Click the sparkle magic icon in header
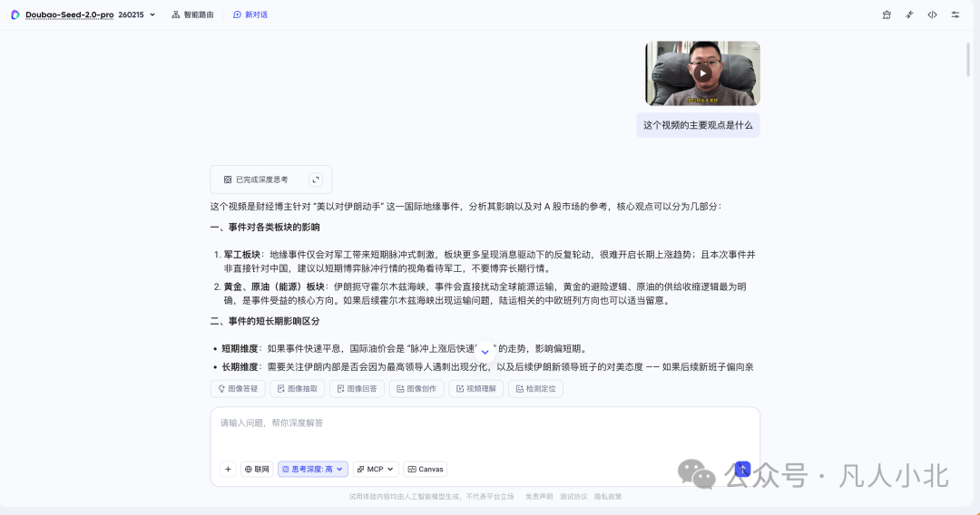 point(909,15)
